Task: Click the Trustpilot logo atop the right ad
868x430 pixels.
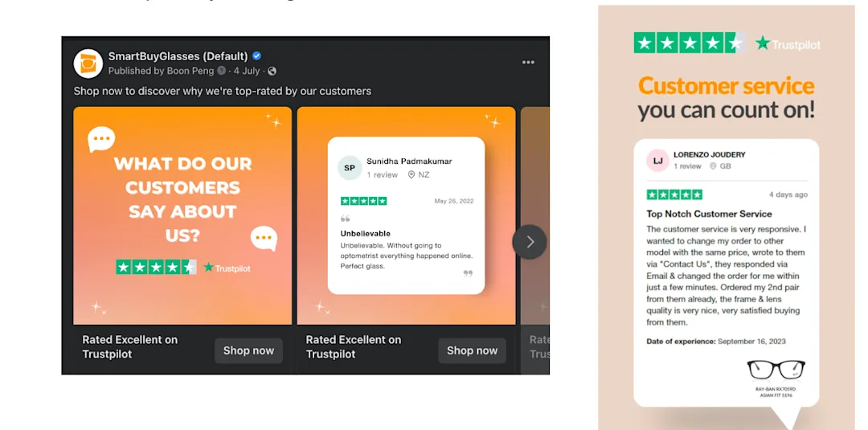Action: point(788,43)
